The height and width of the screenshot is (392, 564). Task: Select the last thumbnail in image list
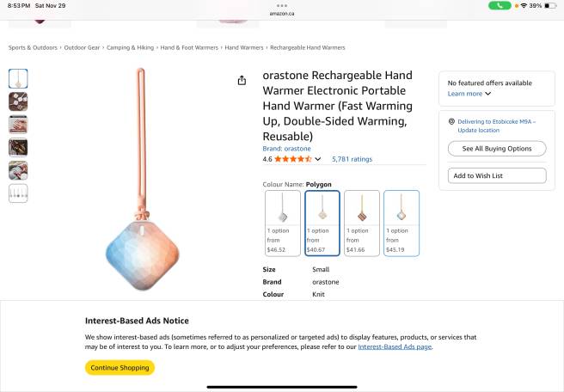click(x=18, y=193)
